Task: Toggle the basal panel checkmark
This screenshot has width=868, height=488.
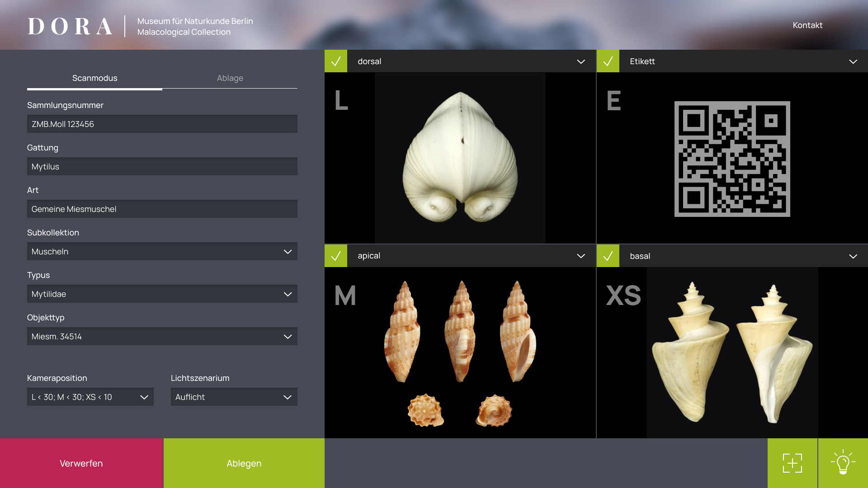Action: tap(608, 256)
